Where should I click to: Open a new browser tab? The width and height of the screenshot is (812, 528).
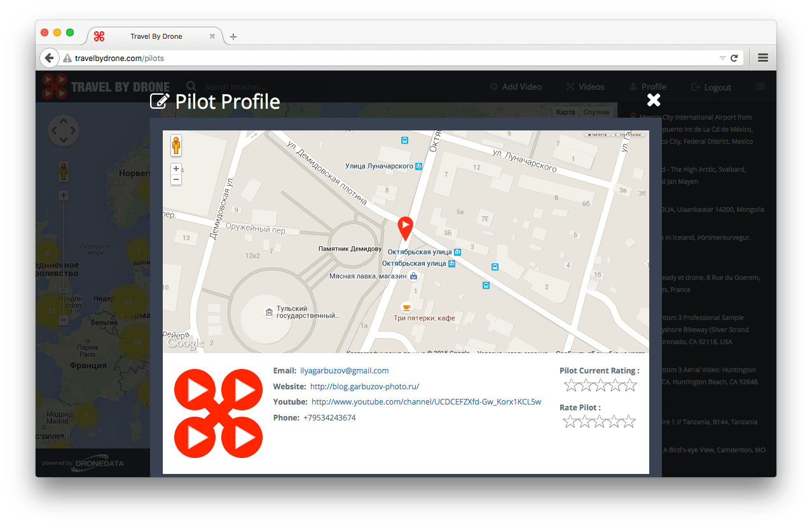(233, 37)
